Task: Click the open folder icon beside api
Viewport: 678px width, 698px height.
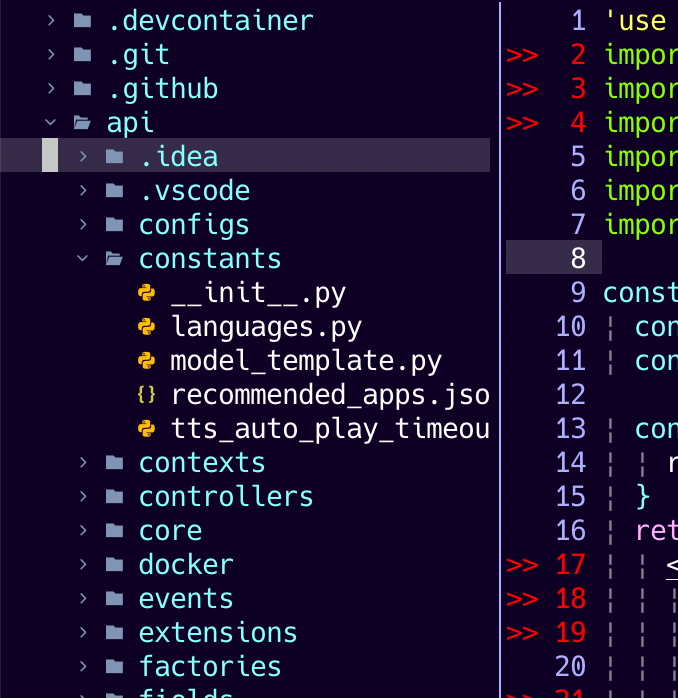Action: 83,123
